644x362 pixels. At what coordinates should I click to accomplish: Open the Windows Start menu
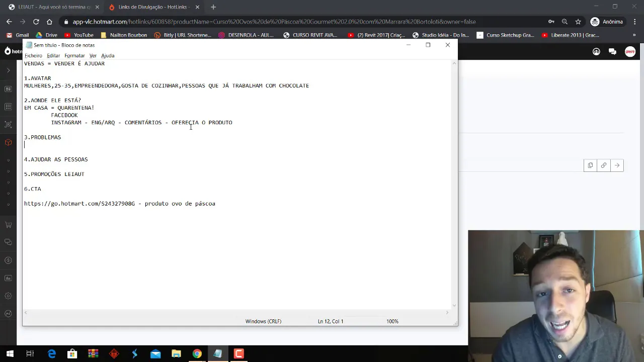click(x=10, y=354)
